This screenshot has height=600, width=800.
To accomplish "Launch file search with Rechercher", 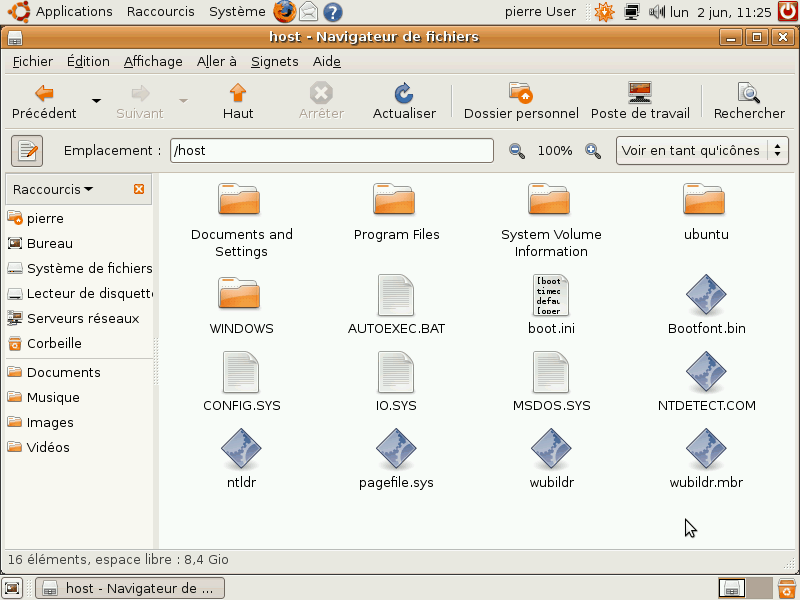I will coord(749,102).
